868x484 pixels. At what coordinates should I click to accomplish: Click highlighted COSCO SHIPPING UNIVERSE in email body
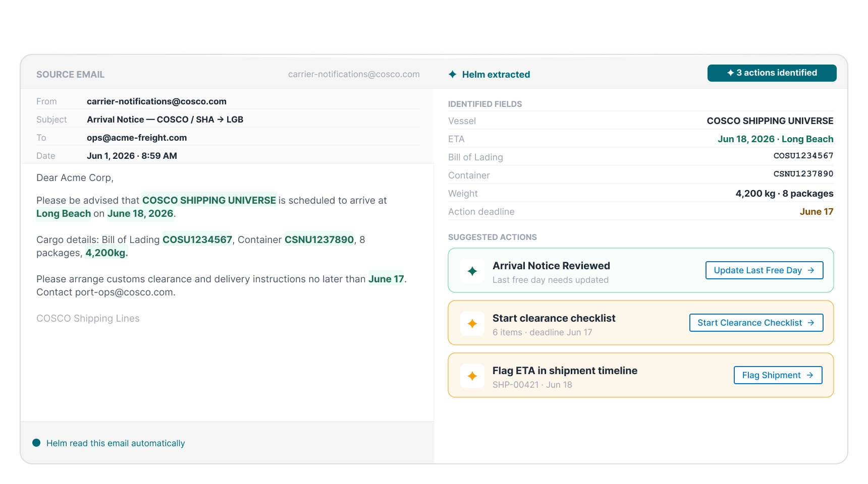209,200
